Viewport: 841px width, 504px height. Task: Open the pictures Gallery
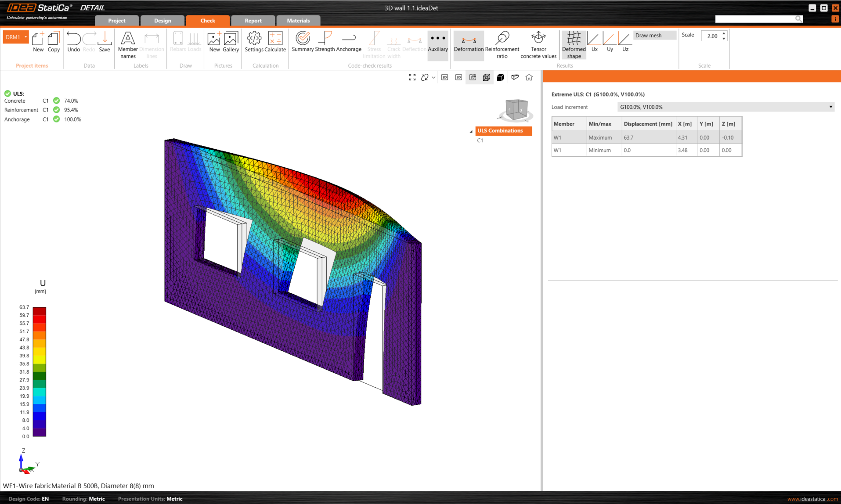[231, 42]
